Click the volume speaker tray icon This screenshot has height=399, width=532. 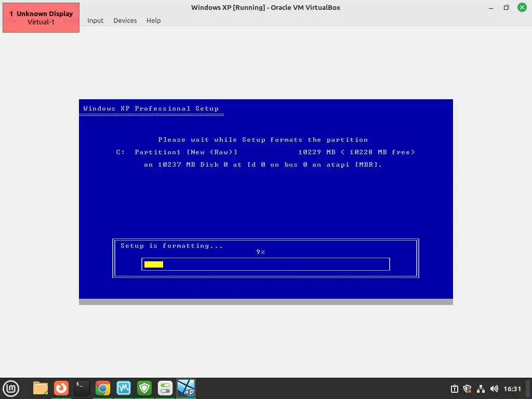494,389
